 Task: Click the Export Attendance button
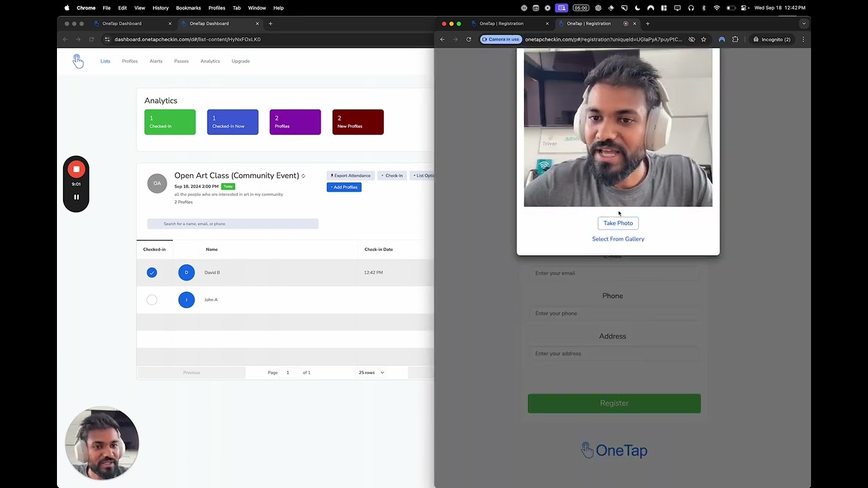click(351, 176)
